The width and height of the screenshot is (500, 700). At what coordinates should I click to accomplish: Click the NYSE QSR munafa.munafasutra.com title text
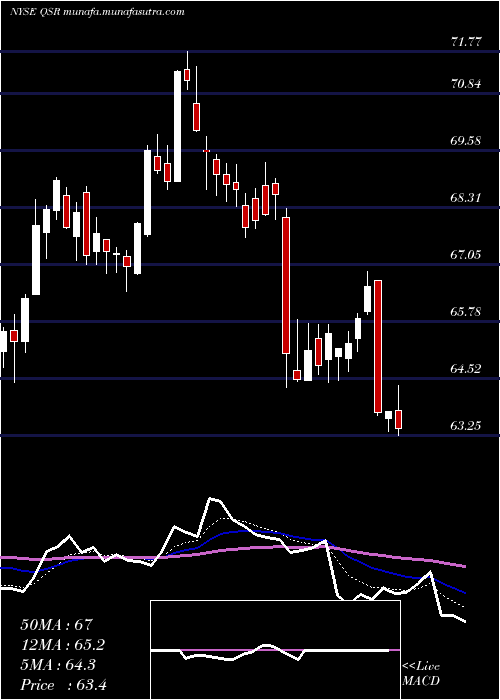point(97,12)
